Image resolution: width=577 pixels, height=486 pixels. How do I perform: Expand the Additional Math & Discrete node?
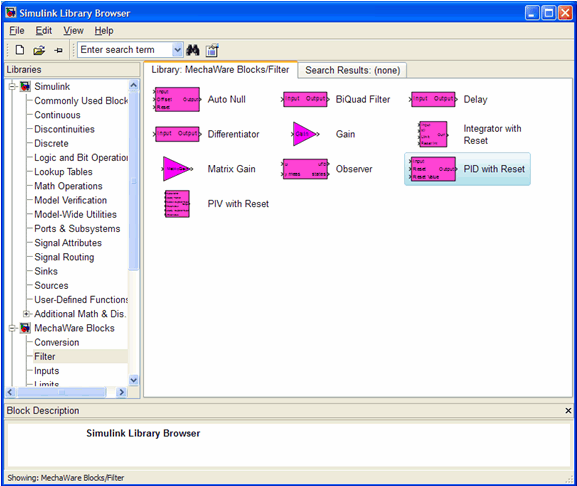tap(26, 314)
